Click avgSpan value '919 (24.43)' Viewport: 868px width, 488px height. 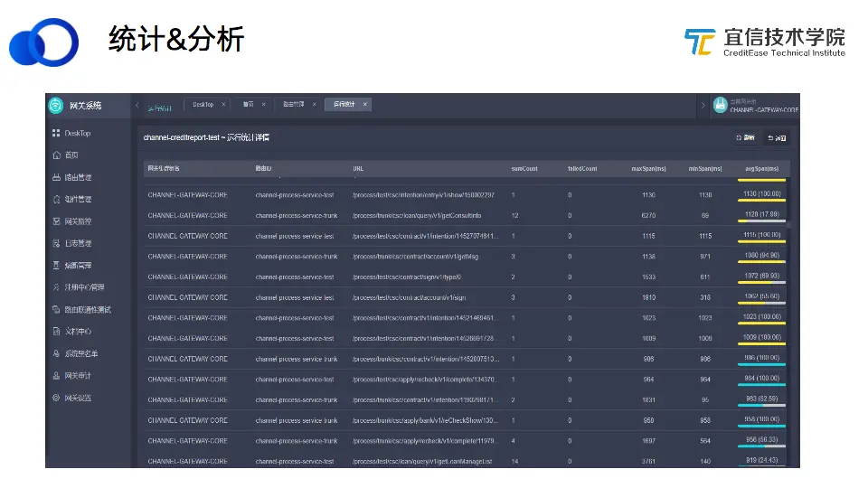pos(761,460)
